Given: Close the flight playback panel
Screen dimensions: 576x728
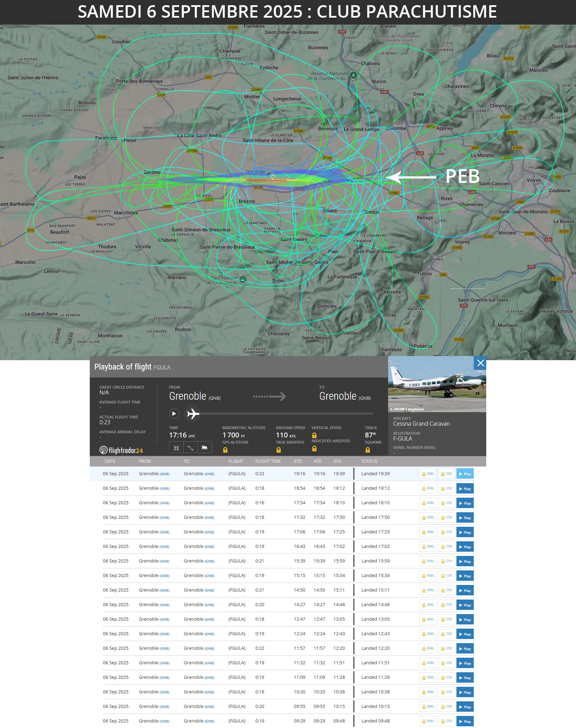Looking at the screenshot, I should coord(480,363).
